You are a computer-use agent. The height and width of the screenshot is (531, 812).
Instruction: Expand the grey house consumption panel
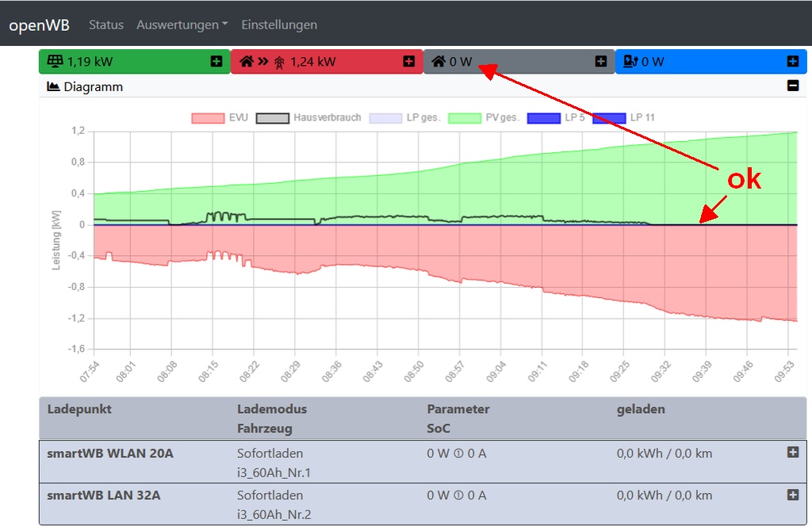pyautogui.click(x=601, y=62)
